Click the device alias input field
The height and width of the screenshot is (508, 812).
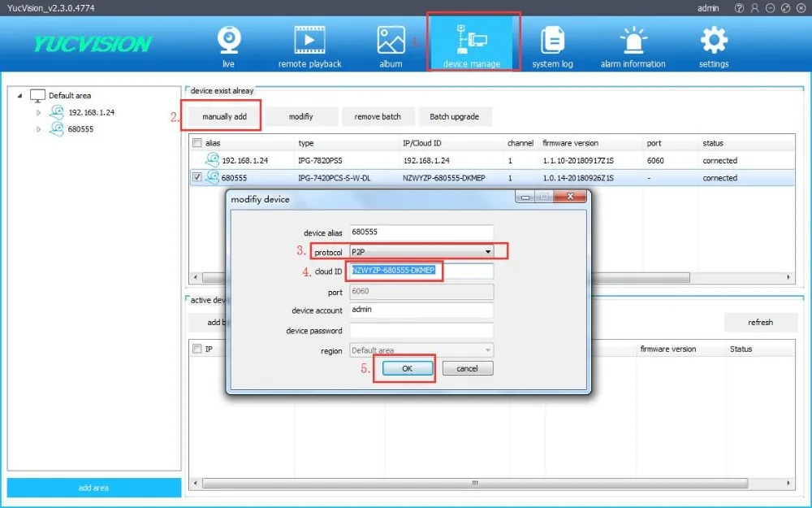[421, 232]
